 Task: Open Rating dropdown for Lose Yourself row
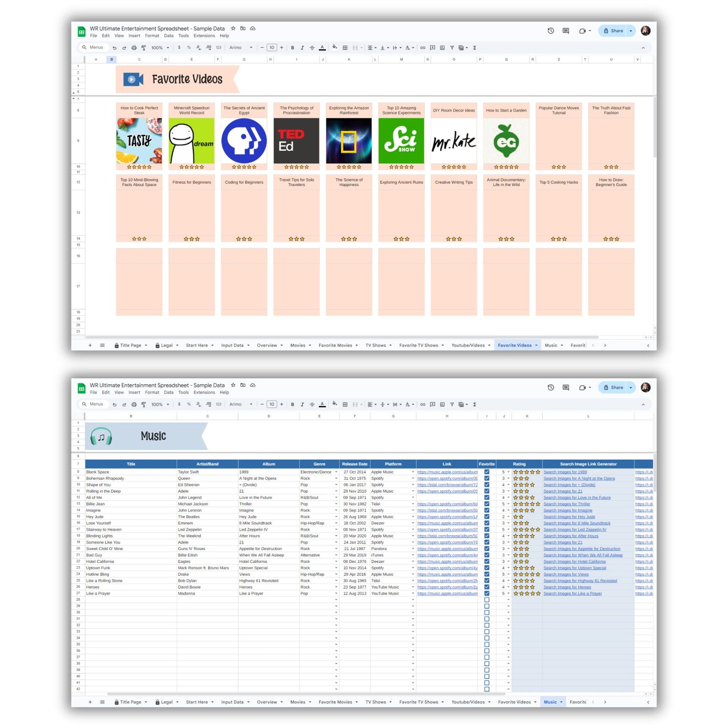[508, 523]
